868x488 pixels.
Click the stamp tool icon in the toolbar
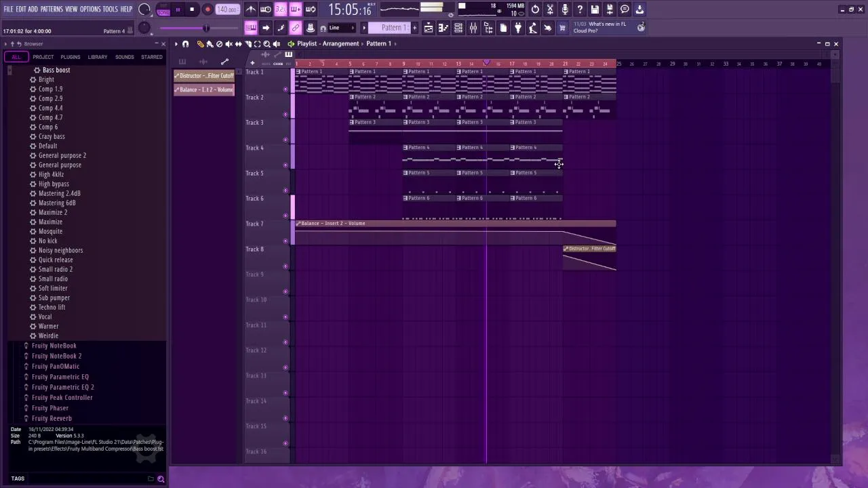coord(310,28)
